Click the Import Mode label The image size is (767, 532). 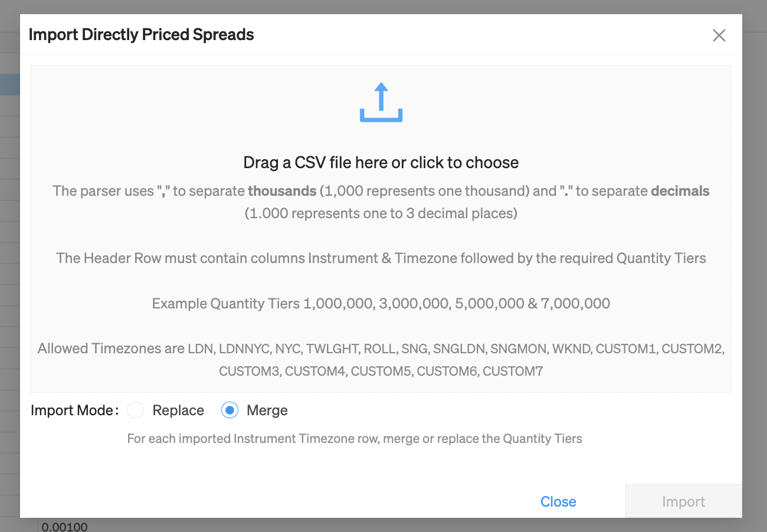(x=74, y=411)
